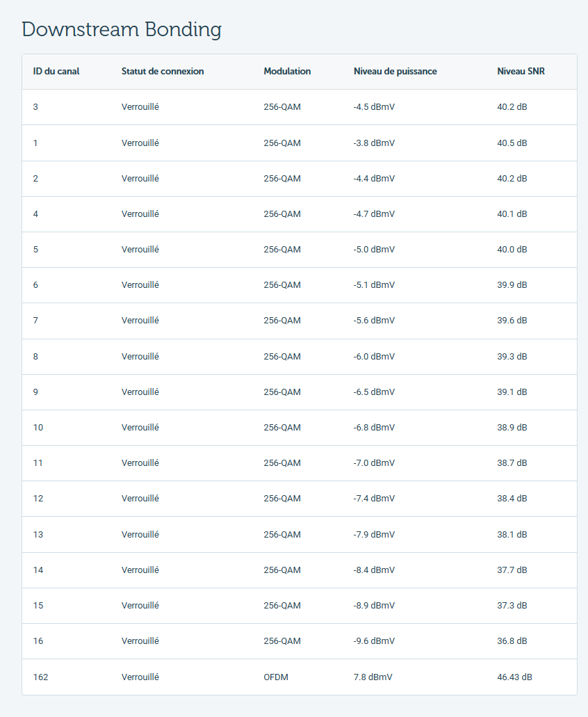Select channel ID 3 cell
588x717 pixels.
pos(35,107)
